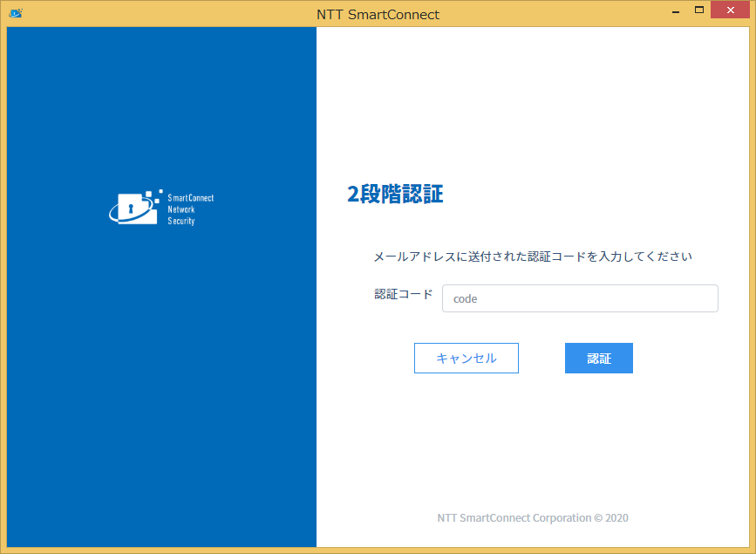Viewport: 756px width, 554px height.
Task: Click the 2段階認証 heading
Action: coord(395,194)
